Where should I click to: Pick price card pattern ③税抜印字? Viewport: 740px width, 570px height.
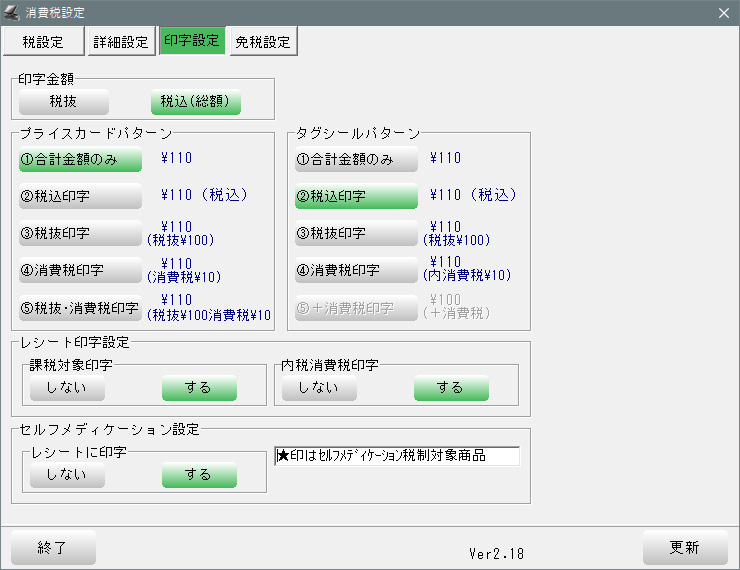tap(80, 233)
